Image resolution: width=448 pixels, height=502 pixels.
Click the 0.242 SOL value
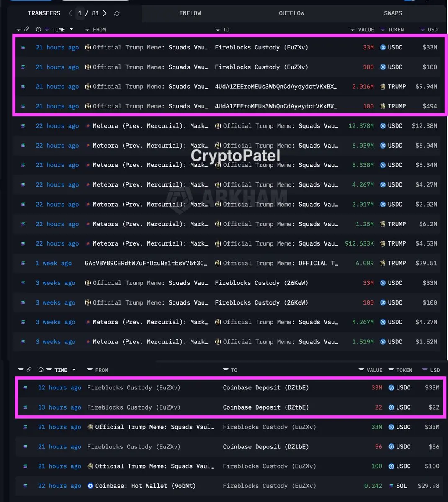pos(373,486)
